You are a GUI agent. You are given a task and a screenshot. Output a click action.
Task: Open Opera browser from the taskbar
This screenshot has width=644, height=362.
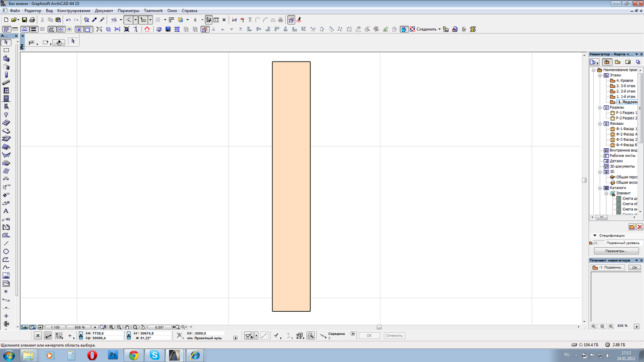coord(92,355)
